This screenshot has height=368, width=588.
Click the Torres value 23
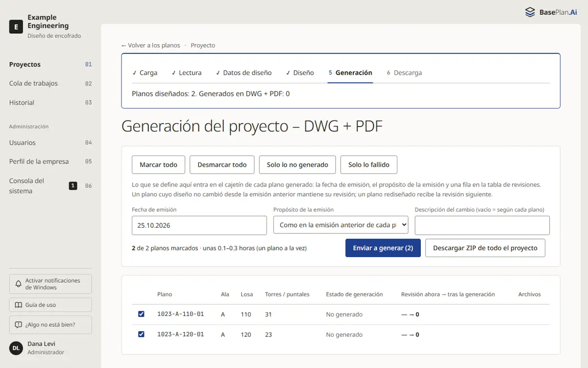tap(269, 335)
